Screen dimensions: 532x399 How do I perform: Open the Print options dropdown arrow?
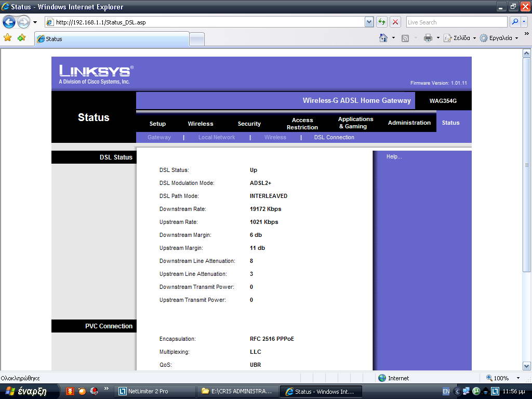tap(438, 38)
